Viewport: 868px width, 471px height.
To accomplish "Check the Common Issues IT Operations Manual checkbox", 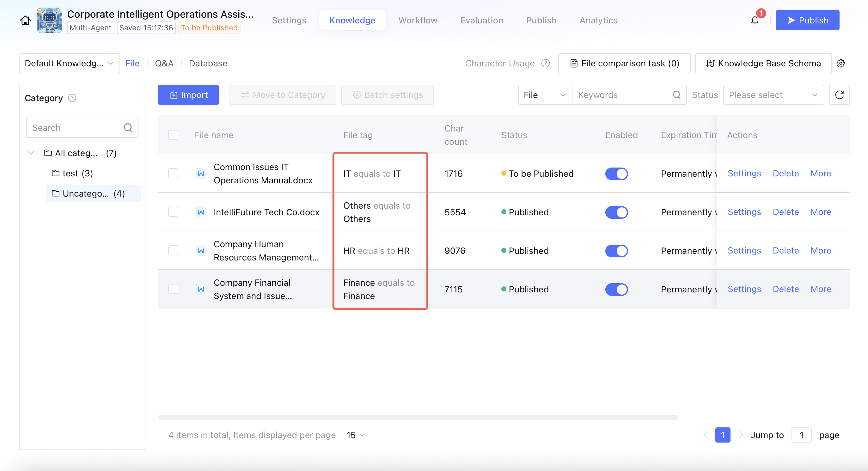I will (173, 174).
